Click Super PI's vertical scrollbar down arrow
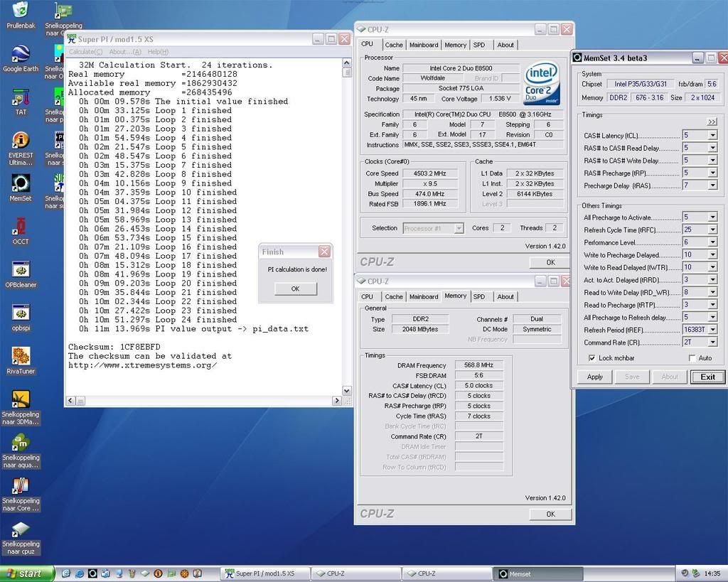This screenshot has width=728, height=582. 346,391
